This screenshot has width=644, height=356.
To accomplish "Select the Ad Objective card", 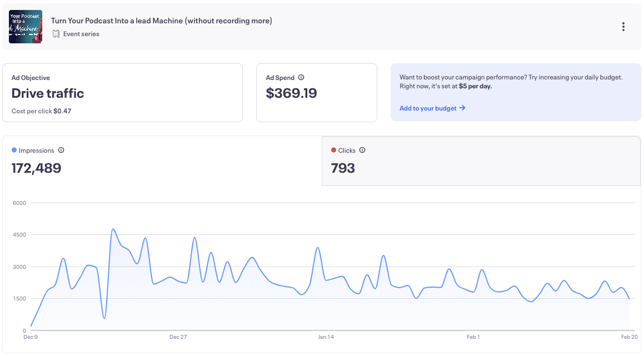I will coord(122,92).
